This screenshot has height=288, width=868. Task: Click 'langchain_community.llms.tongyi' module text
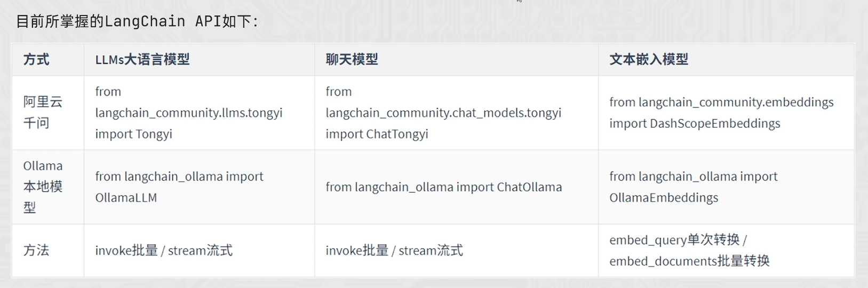click(x=189, y=113)
